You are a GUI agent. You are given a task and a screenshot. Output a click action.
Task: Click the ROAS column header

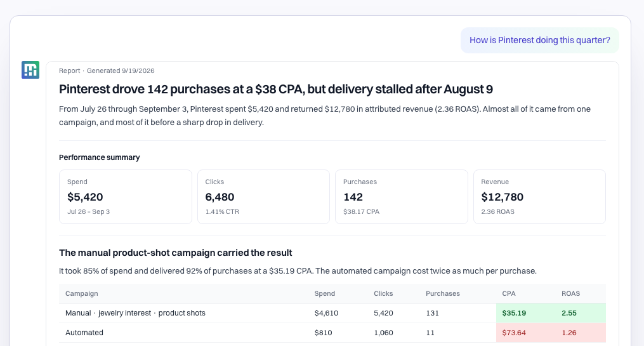coord(571,293)
